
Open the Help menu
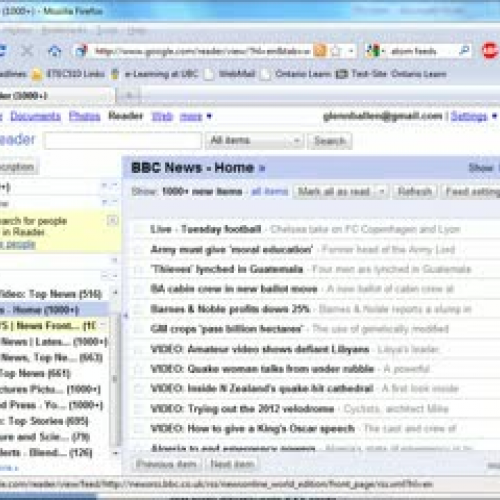click(136, 31)
